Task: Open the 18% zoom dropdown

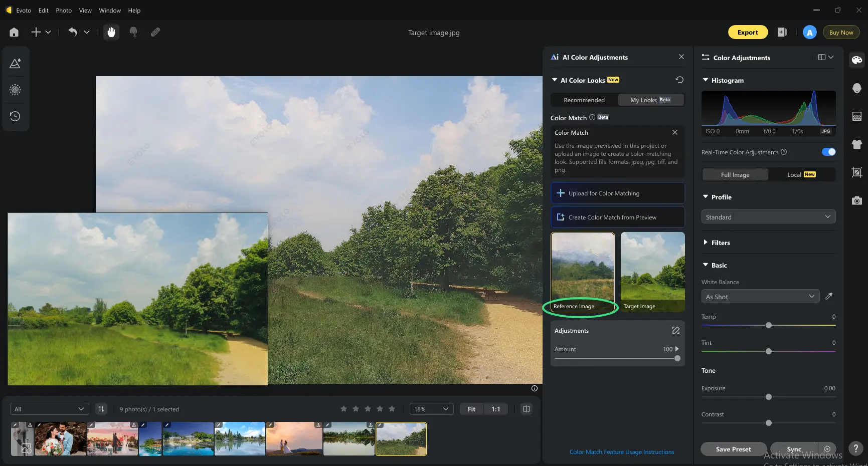Action: [431, 409]
